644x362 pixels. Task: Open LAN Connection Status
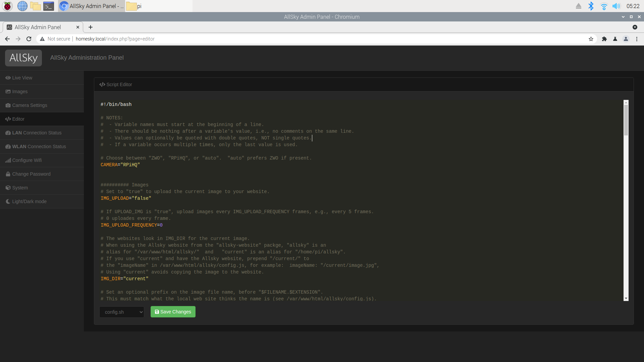[42, 133]
